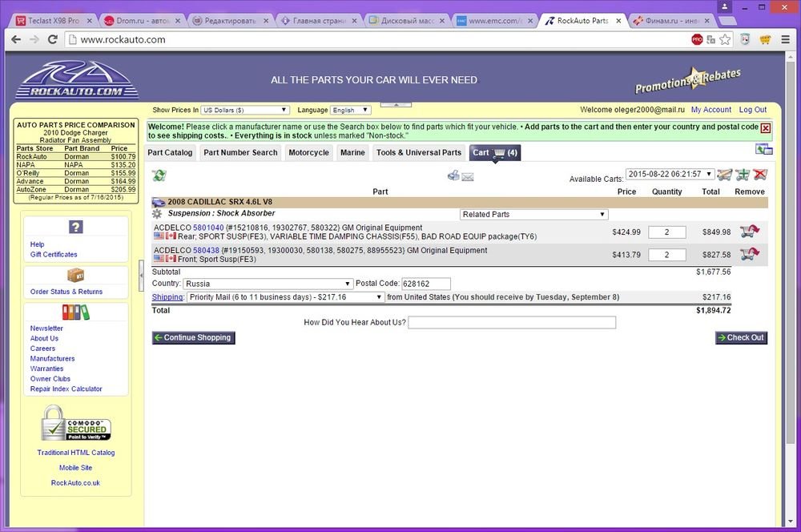Open the Country dropdown set to Russia
This screenshot has width=801, height=532.
point(268,284)
